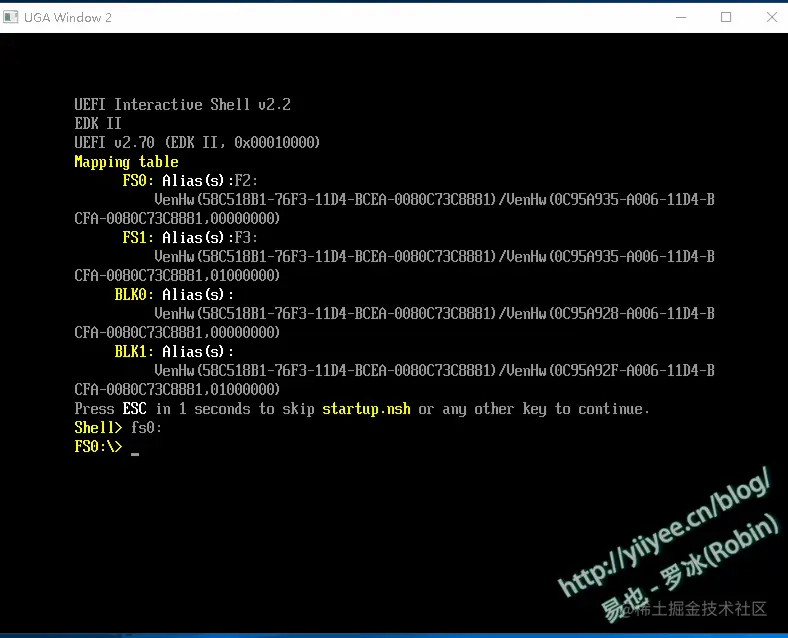Click the 'UGA Window 2' title text
This screenshot has width=788, height=638.
point(68,18)
